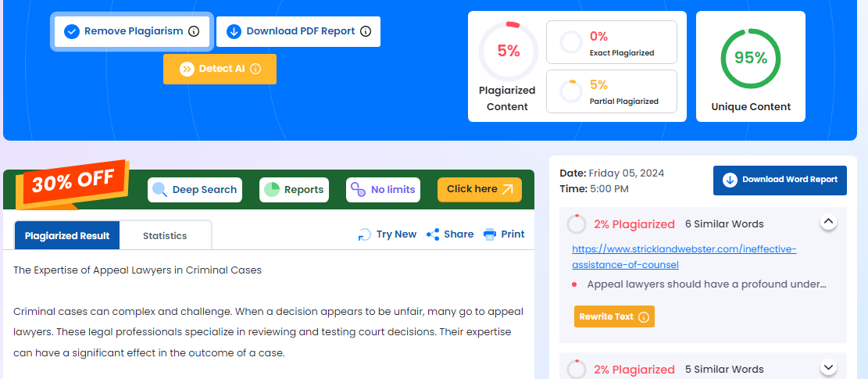Screen dimensions: 868x379
Task: Click the Print printer icon
Action: 490,234
